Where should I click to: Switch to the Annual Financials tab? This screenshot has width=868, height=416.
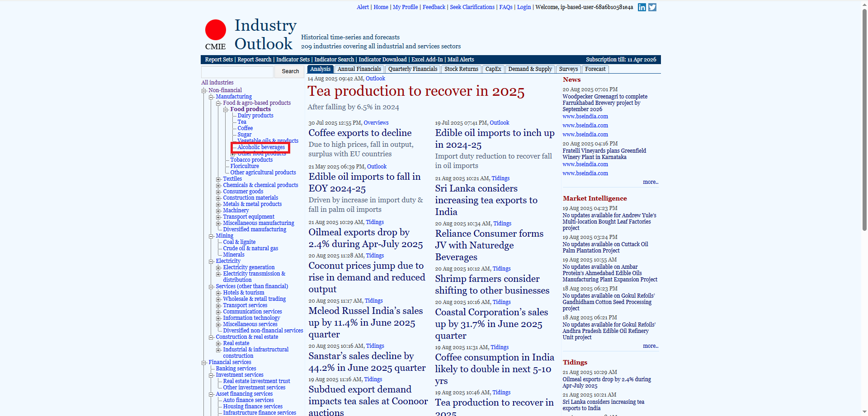coord(359,69)
